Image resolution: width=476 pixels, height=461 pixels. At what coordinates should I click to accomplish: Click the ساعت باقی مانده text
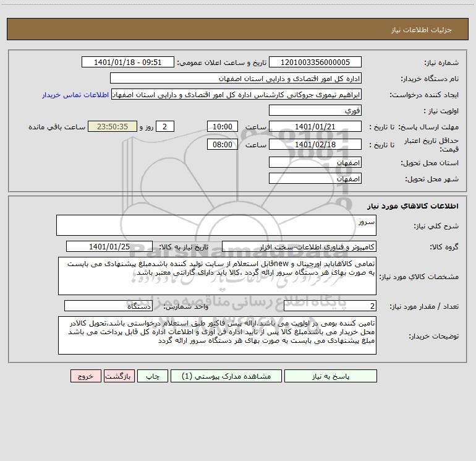(x=57, y=127)
